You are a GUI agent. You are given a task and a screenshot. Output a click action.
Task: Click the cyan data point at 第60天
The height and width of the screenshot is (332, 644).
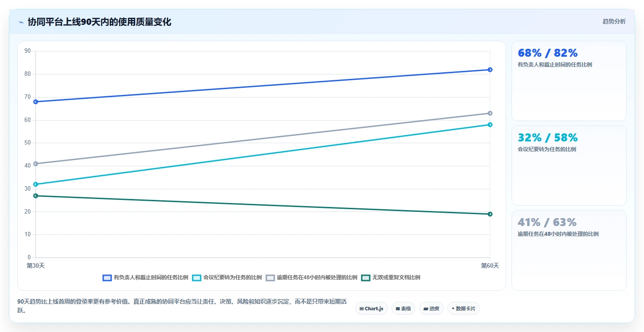490,125
